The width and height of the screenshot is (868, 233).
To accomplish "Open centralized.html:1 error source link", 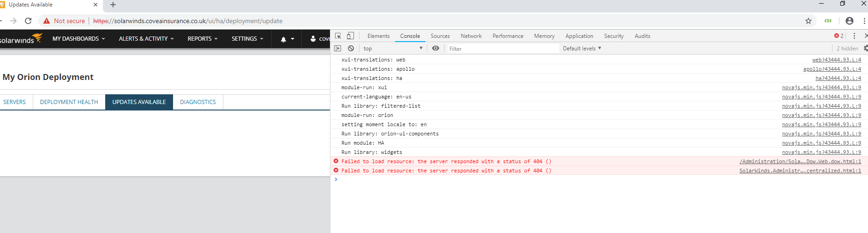I will 800,171.
